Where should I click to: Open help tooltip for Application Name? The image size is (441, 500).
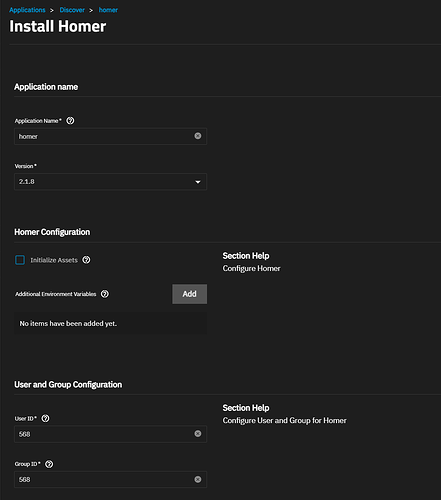(70, 121)
